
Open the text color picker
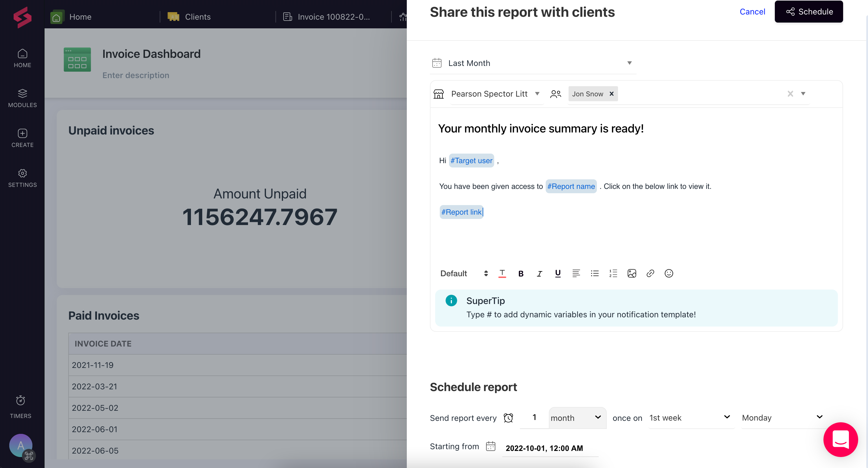coord(502,274)
